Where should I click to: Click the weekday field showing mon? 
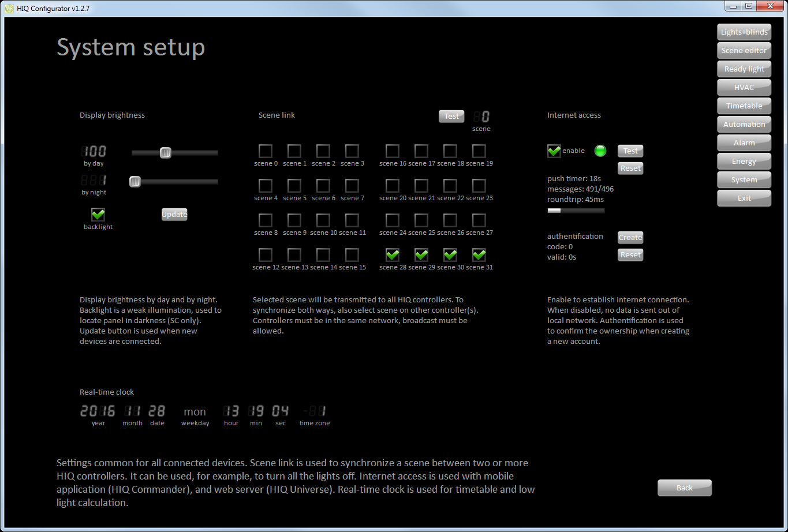tap(195, 412)
